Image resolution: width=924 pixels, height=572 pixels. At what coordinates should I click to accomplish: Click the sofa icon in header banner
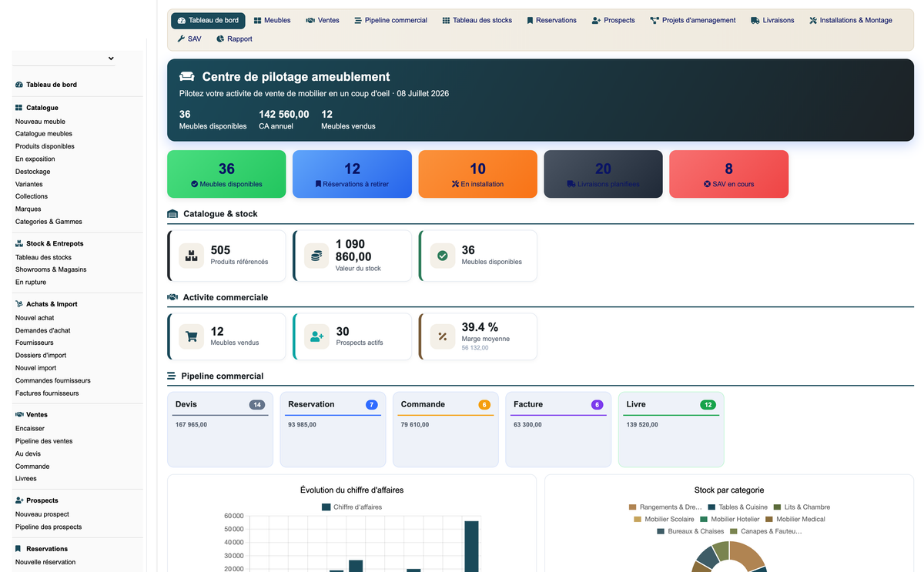click(187, 77)
